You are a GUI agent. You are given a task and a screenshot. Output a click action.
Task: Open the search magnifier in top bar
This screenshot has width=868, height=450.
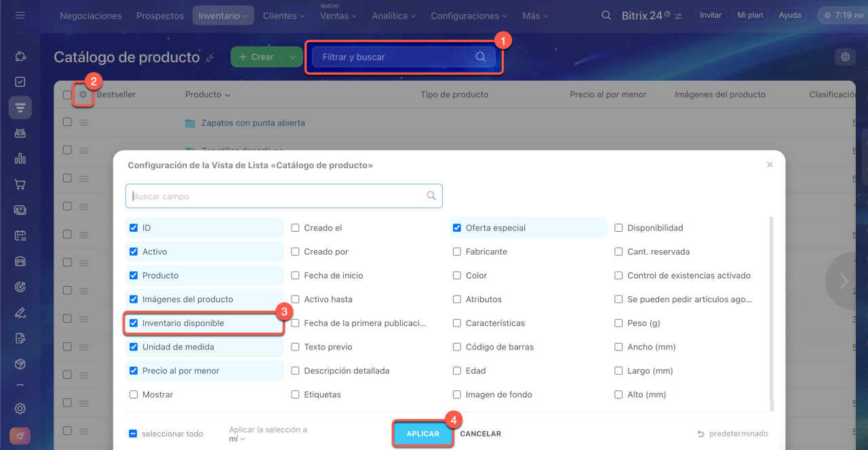pyautogui.click(x=606, y=15)
